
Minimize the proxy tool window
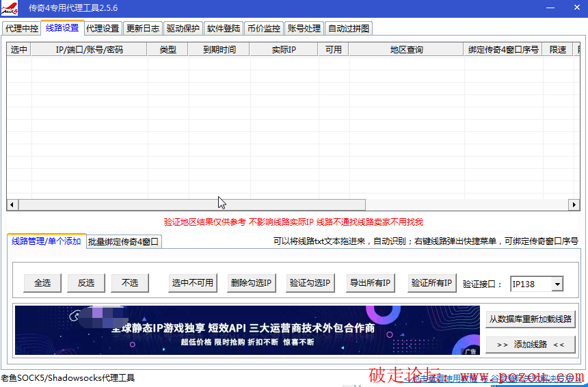point(550,8)
